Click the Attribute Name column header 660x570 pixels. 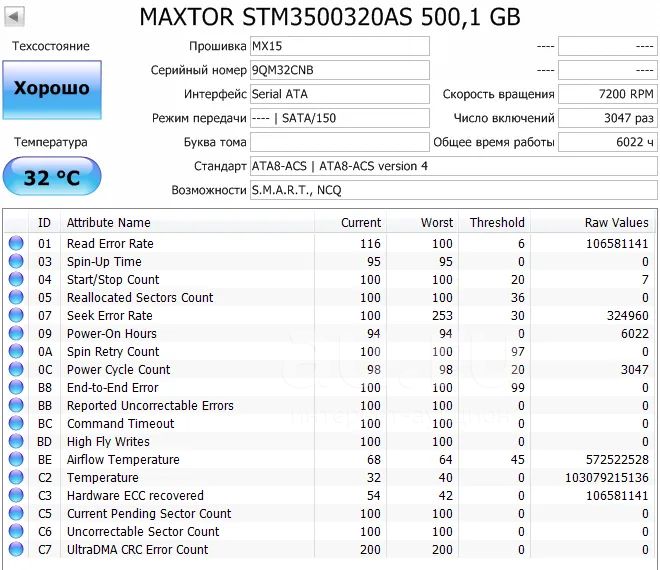(x=188, y=222)
